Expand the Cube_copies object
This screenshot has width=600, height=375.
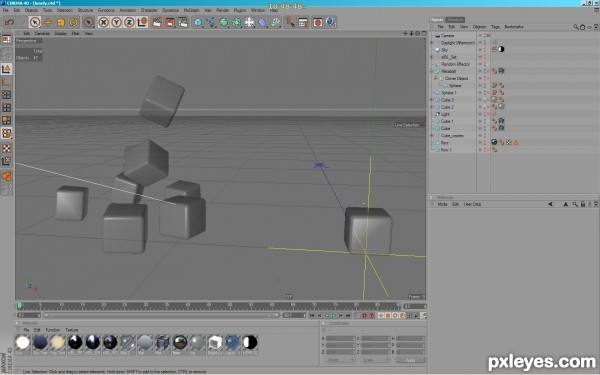pyautogui.click(x=432, y=135)
